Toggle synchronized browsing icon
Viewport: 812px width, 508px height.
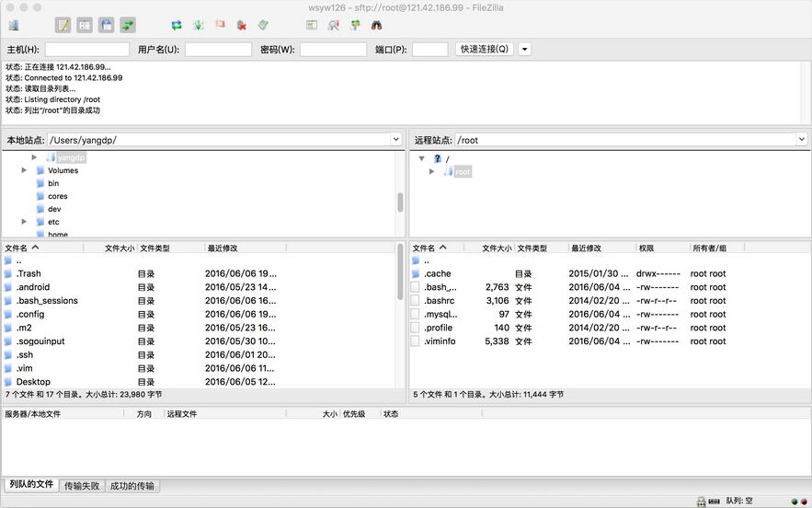[x=355, y=25]
